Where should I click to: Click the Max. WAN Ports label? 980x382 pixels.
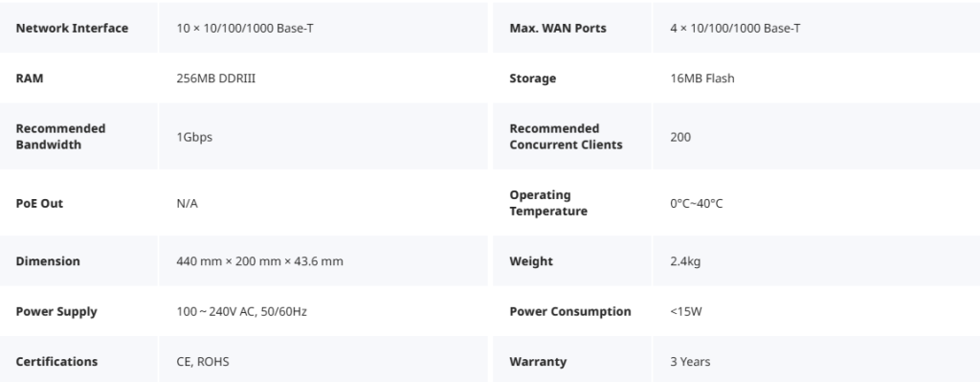(558, 28)
